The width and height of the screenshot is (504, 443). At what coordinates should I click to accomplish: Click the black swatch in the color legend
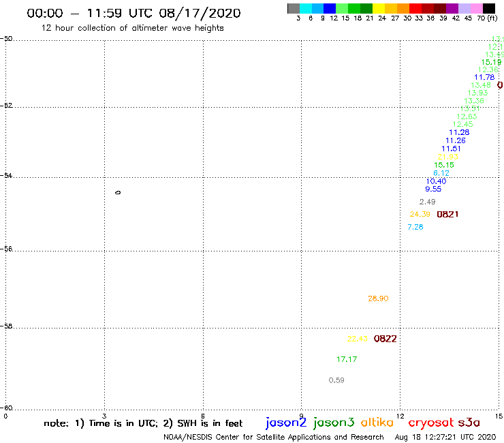click(489, 8)
